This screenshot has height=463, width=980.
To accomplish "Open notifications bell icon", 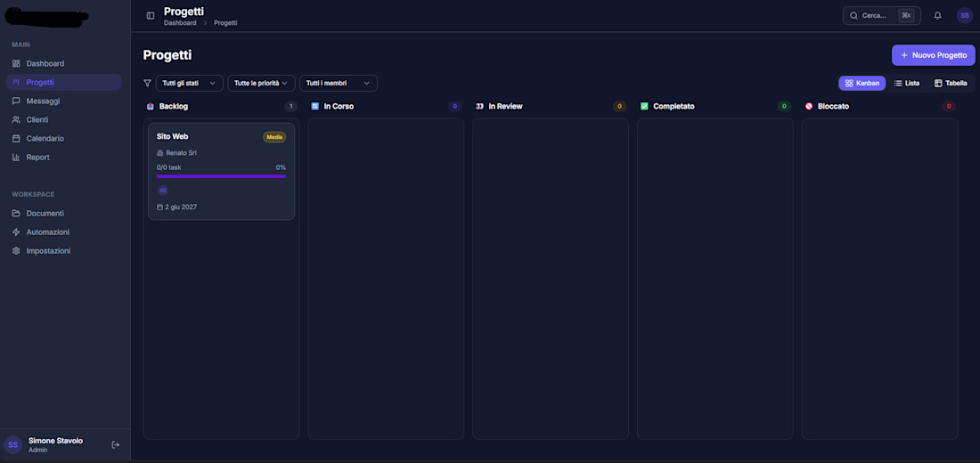I will (937, 15).
